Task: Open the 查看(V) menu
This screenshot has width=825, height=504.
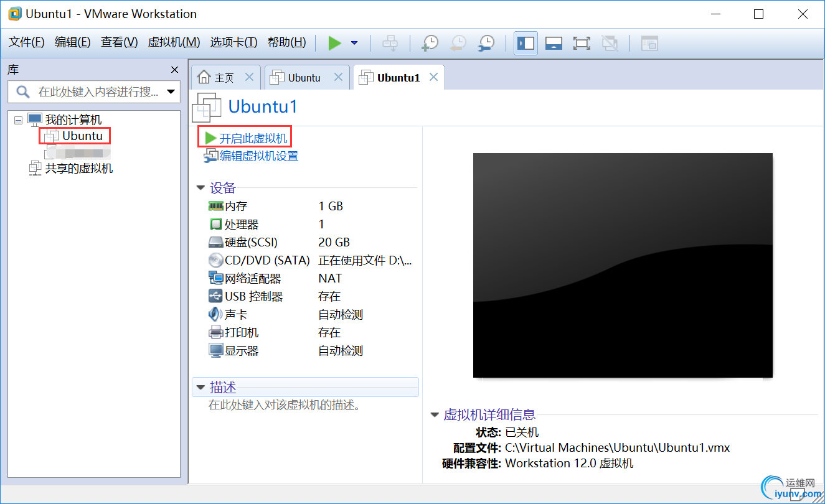Action: (x=120, y=42)
